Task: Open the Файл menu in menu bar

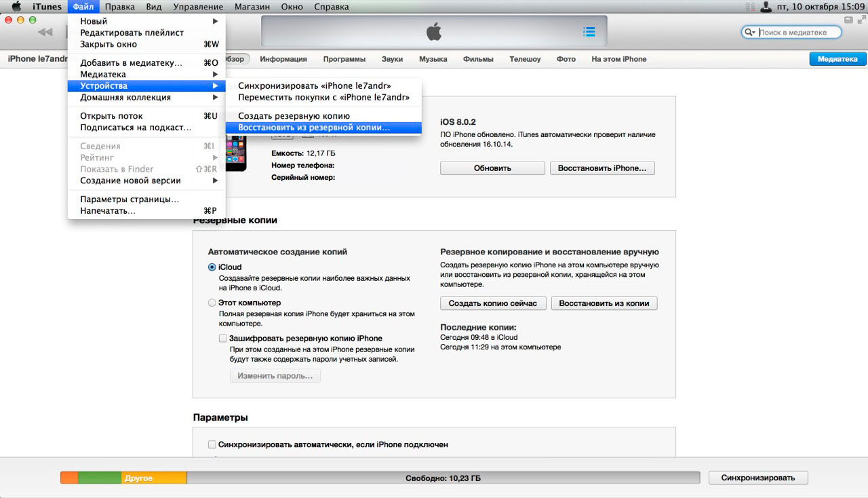Action: (83, 7)
